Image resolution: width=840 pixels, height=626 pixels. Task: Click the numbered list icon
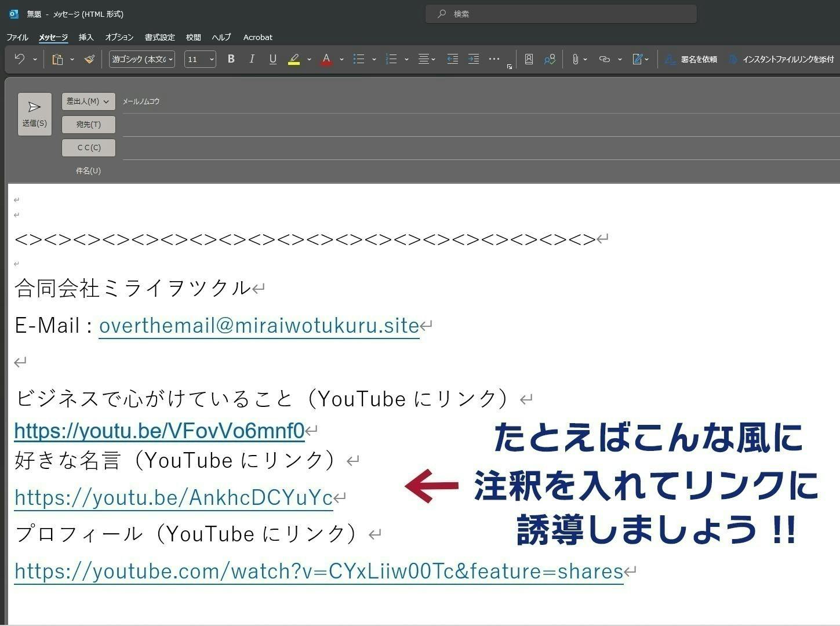391,59
